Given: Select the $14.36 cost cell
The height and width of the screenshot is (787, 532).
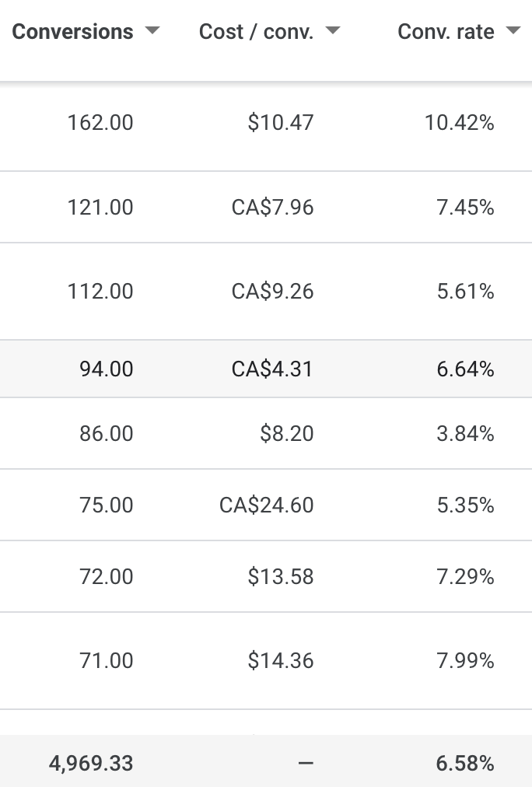Looking at the screenshot, I should pyautogui.click(x=281, y=660).
